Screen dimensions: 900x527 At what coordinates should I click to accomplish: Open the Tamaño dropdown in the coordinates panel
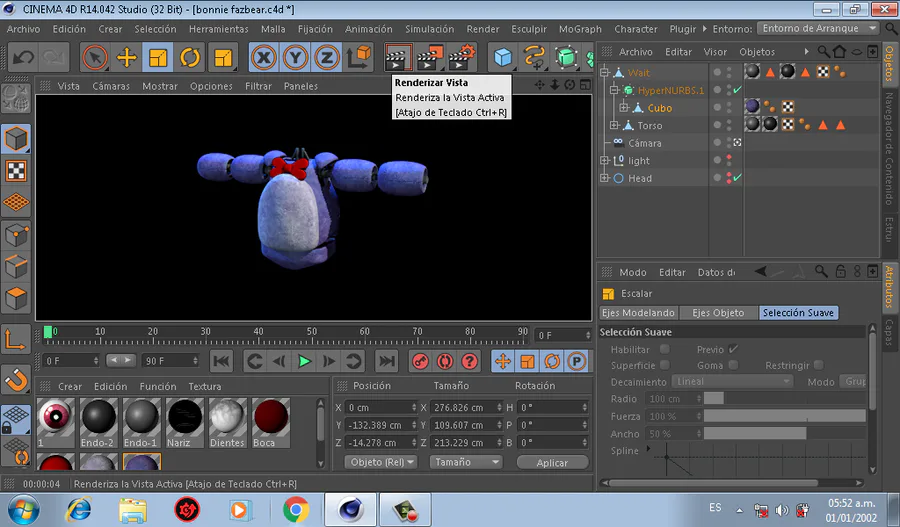coord(465,462)
